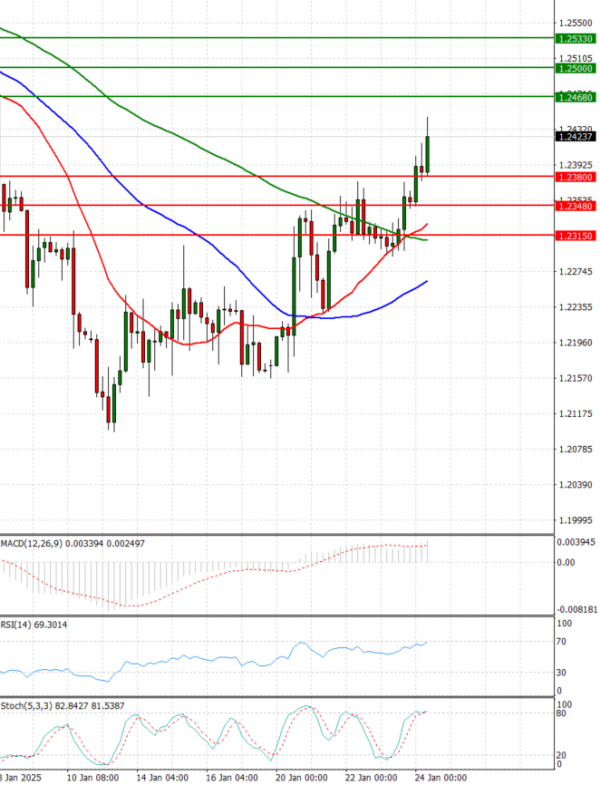Select the green 1.25000 resistance level tag
Screen dimensions: 600x785
coord(577,68)
